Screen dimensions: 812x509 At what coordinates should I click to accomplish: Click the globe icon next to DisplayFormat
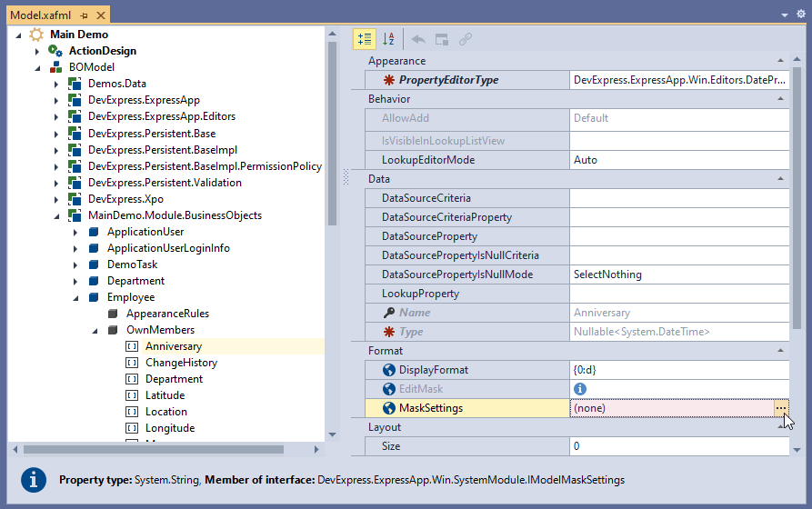pos(389,370)
